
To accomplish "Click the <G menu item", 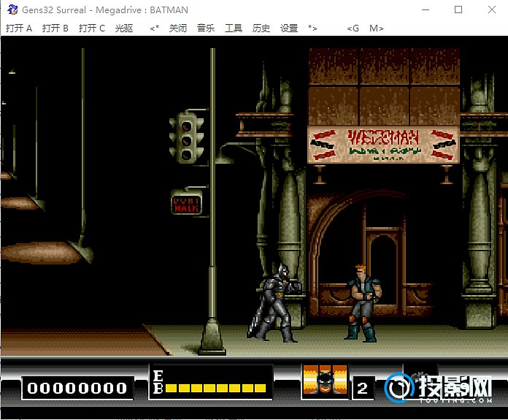I will (x=353, y=28).
